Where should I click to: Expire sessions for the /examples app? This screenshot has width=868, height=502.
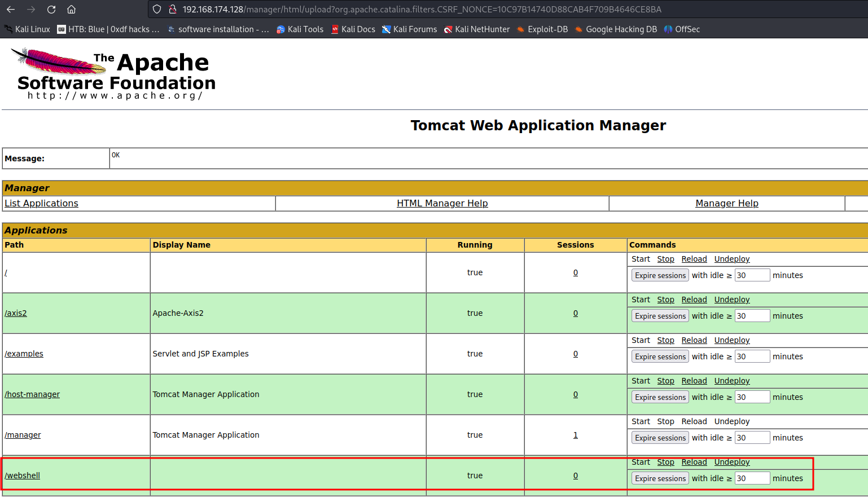(660, 356)
